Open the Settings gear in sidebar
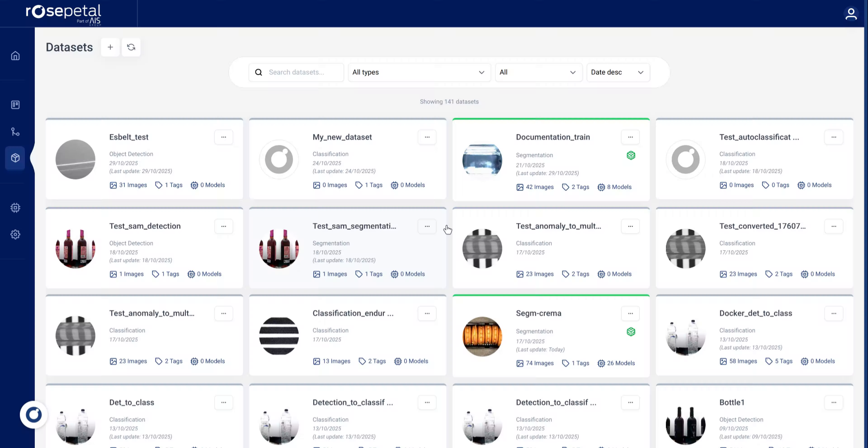868x448 pixels. pyautogui.click(x=15, y=234)
